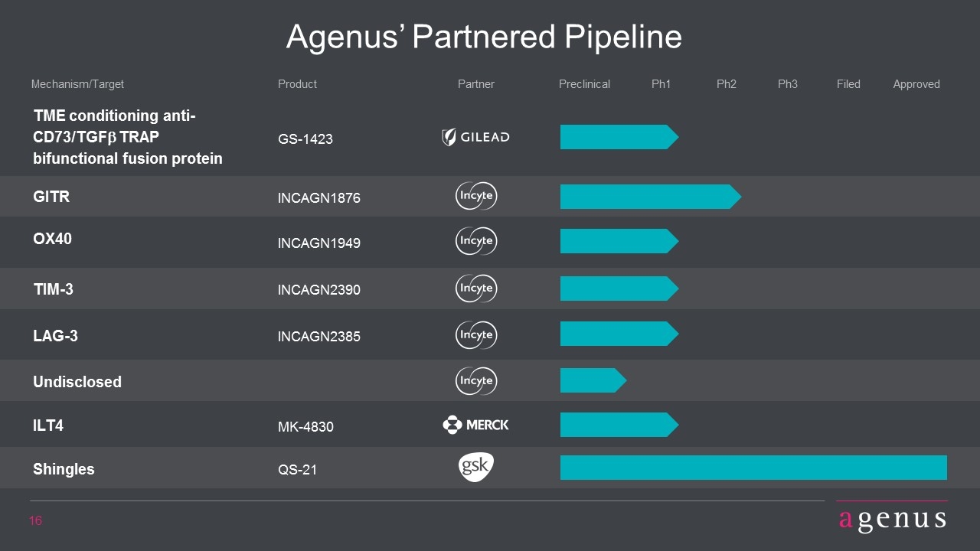Select the Preclinical column header

click(584, 84)
